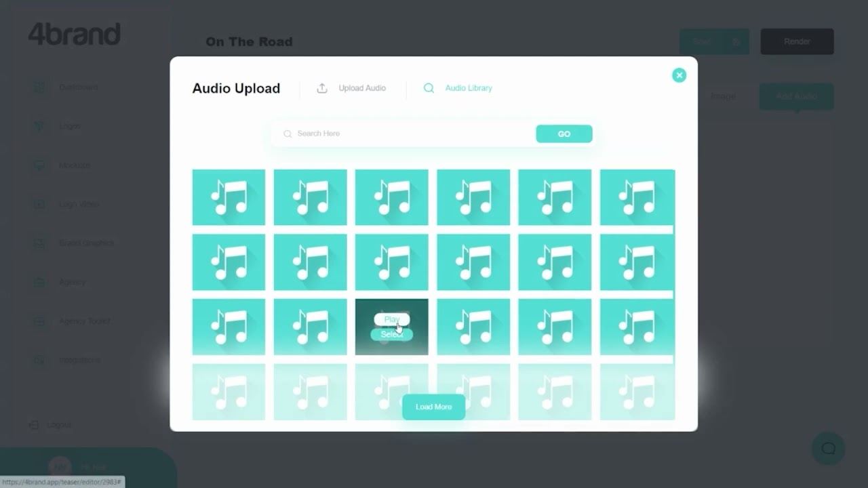Image resolution: width=868 pixels, height=488 pixels.
Task: Open Integrations from the sidebar
Action: (67, 360)
